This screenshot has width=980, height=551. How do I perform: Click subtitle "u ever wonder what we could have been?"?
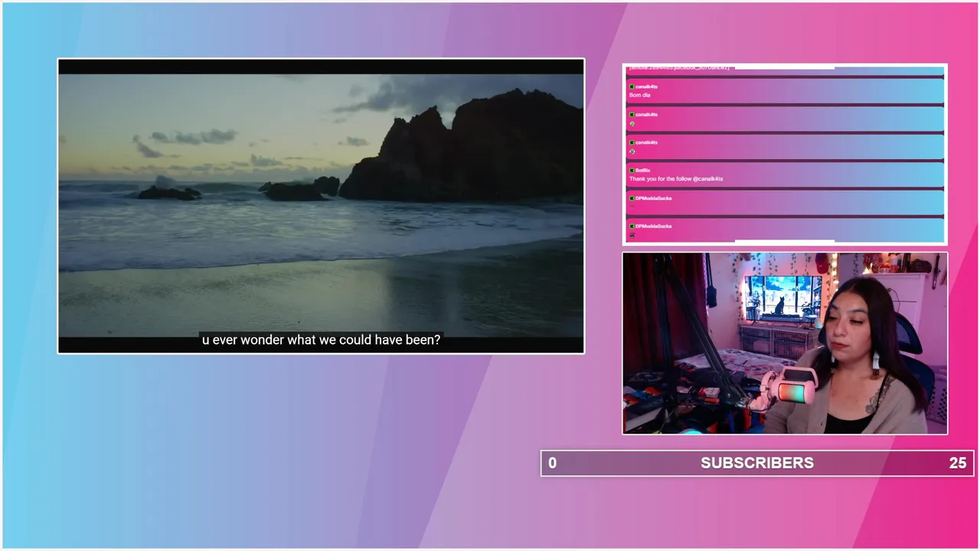(321, 340)
